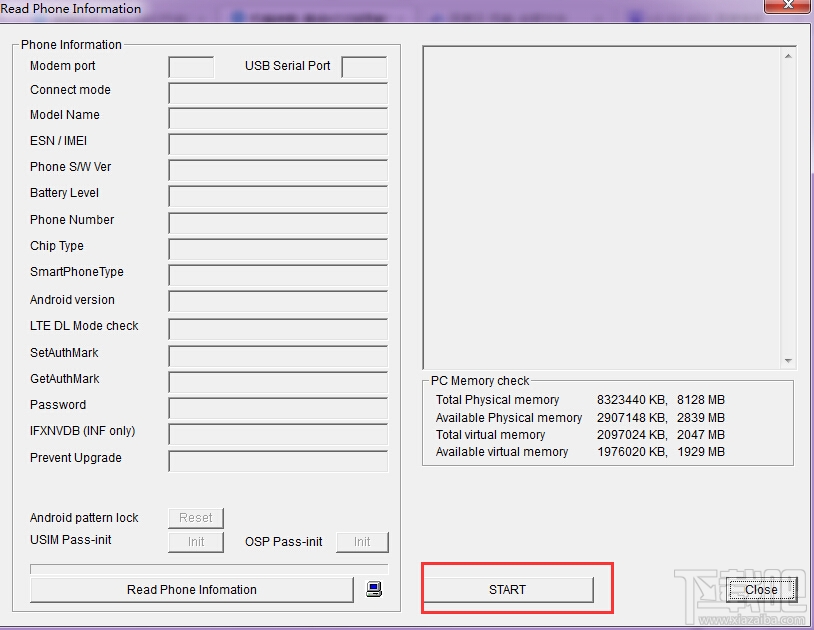
Task: Click the Modem port field
Action: pos(191,67)
